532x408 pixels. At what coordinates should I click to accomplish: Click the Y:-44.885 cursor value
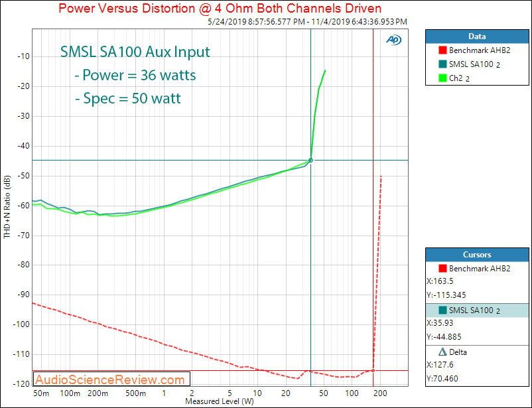point(444,337)
